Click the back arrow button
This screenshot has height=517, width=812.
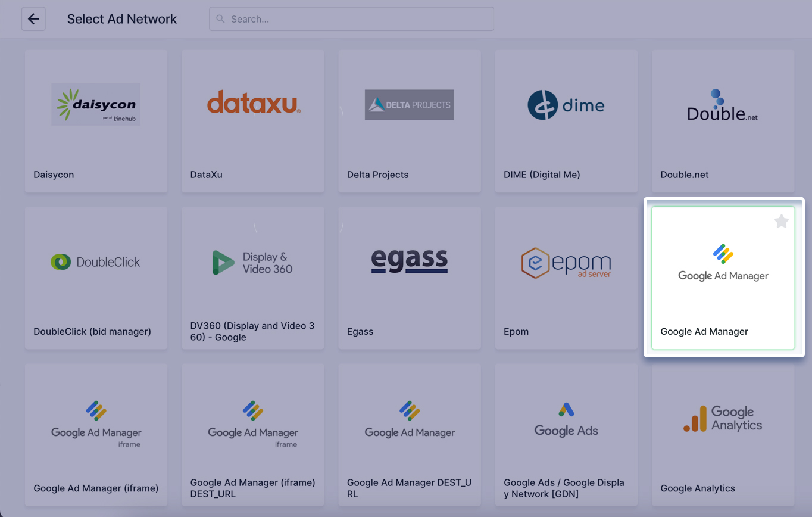click(x=33, y=19)
